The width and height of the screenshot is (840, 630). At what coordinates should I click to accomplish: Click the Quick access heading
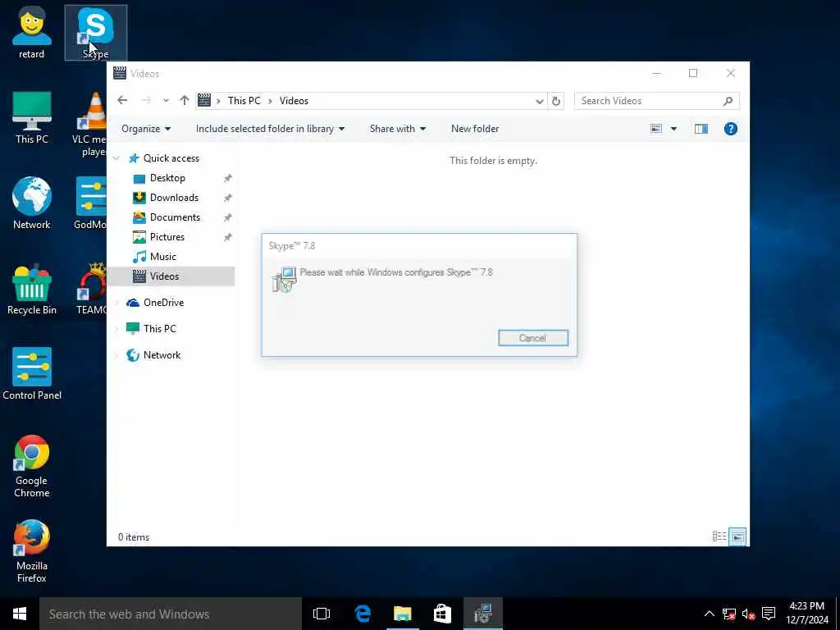(171, 158)
